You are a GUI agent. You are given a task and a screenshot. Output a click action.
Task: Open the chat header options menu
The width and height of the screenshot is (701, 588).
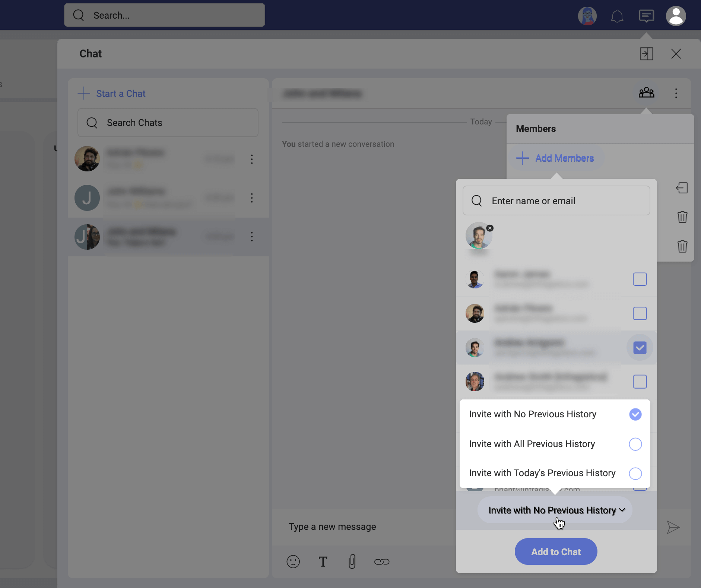[x=676, y=93]
